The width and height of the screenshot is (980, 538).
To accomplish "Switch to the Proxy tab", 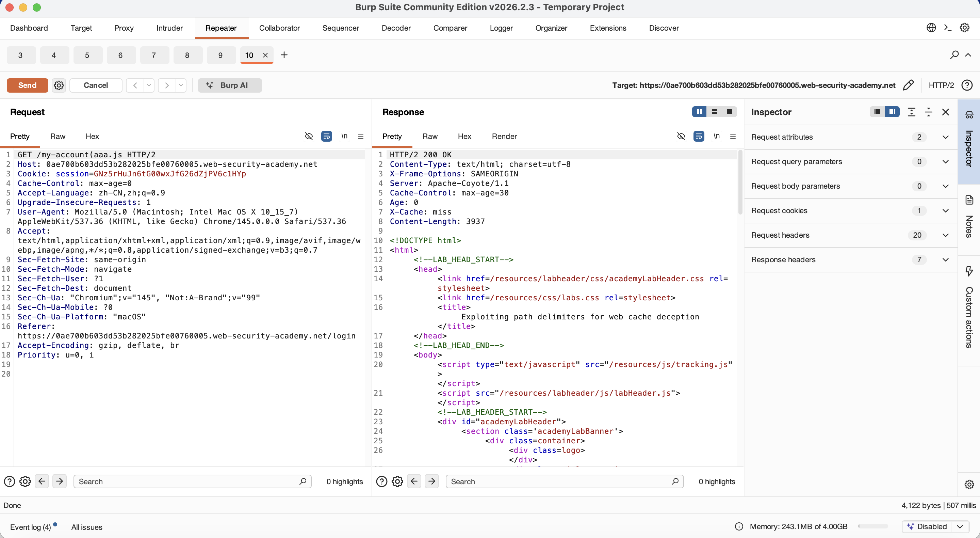I will pyautogui.click(x=124, y=28).
